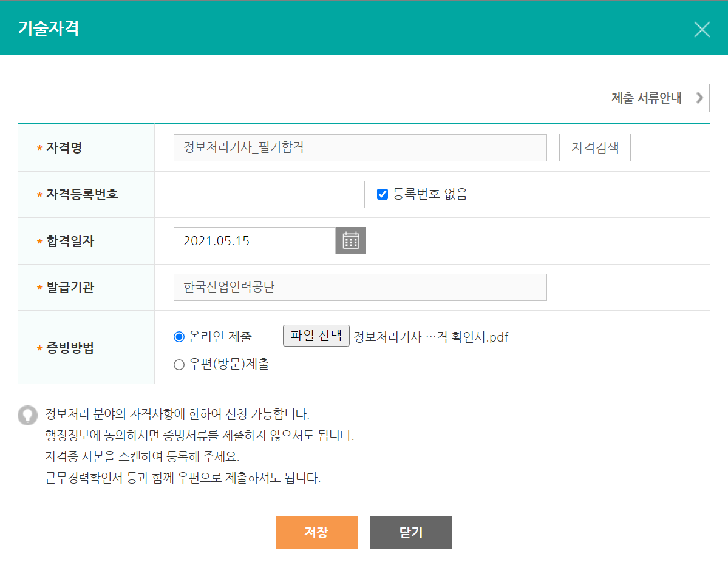Click the note line '근무경력확인서 등과 함께 우편으로 제출하셔도 됩니다.'
This screenshot has height=565, width=728.
click(x=183, y=478)
